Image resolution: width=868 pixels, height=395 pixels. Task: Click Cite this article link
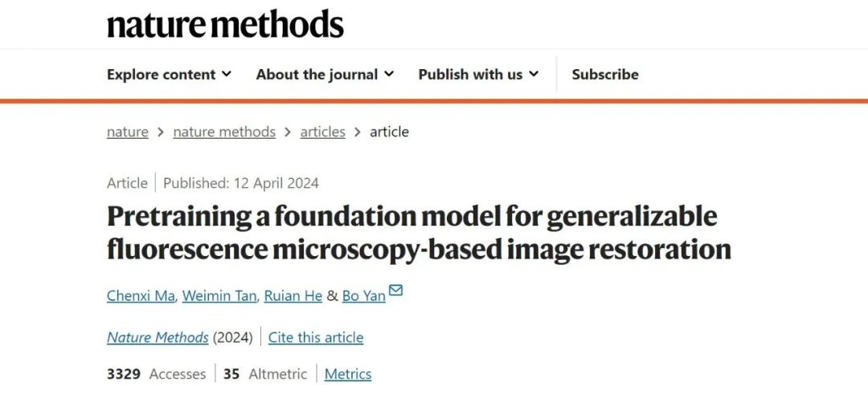click(316, 337)
